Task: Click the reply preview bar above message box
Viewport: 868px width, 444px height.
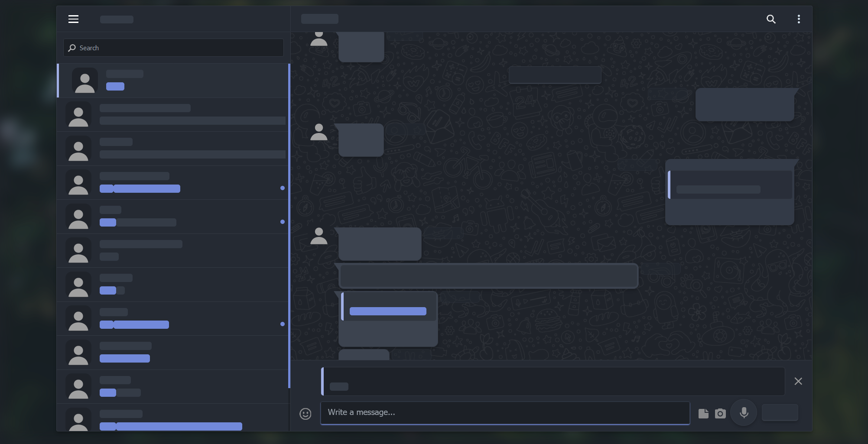Action: tap(553, 381)
